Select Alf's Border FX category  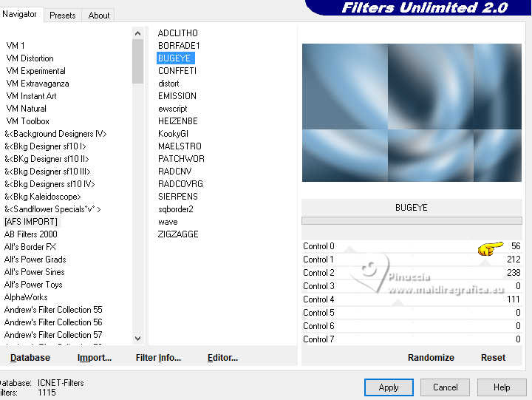(30, 246)
